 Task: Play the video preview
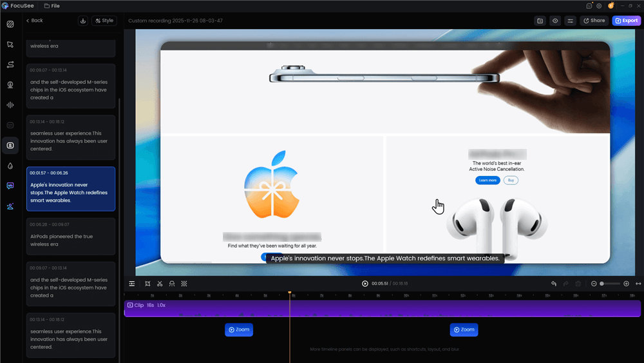pyautogui.click(x=365, y=284)
